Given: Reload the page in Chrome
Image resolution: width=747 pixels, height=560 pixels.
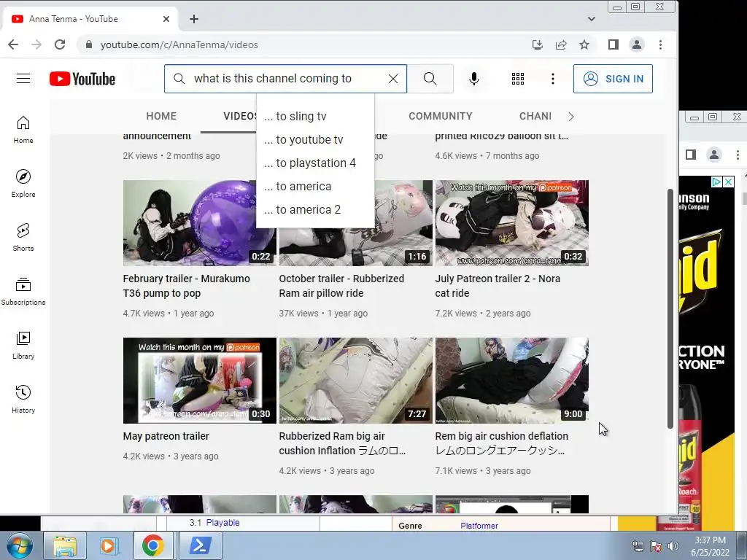Looking at the screenshot, I should point(60,44).
